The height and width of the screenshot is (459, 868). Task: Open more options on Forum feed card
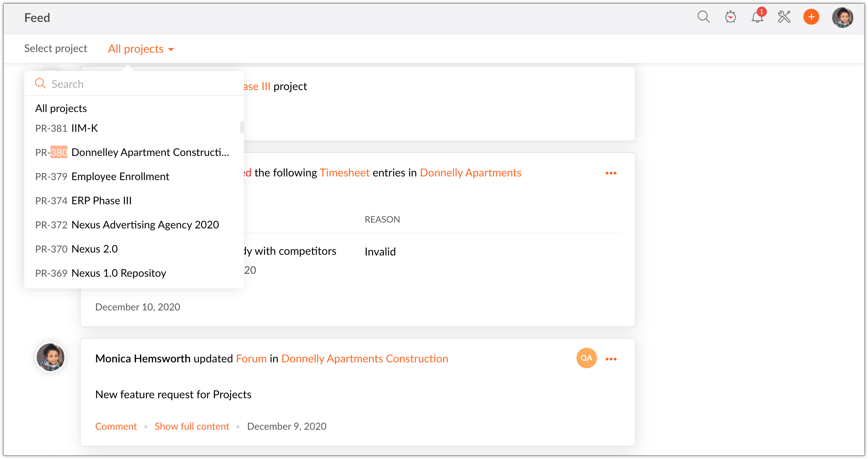point(611,359)
